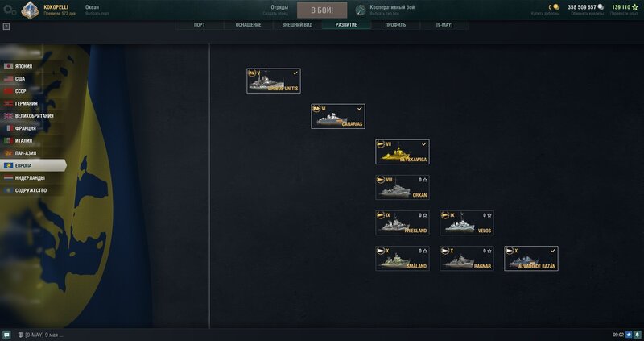Click the help question mark icon

coord(6,27)
